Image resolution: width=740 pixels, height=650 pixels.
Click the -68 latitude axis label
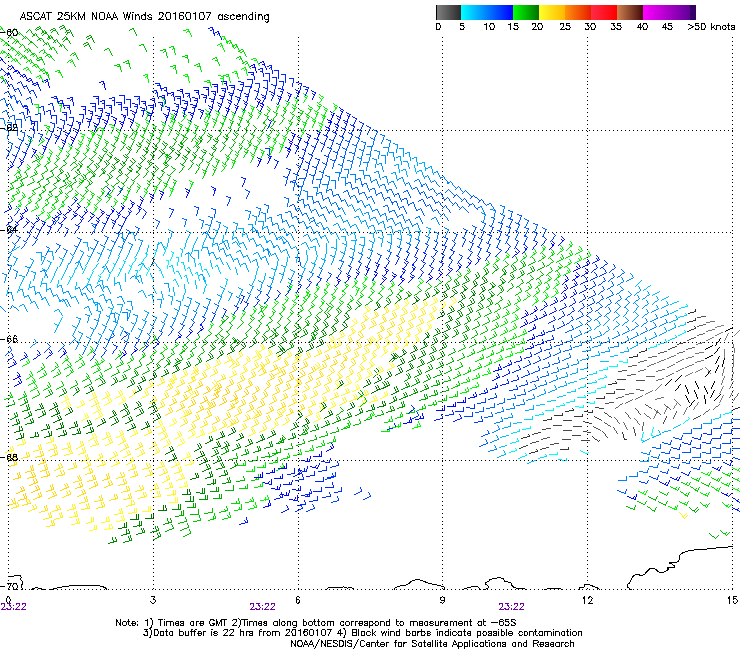pyautogui.click(x=9, y=457)
